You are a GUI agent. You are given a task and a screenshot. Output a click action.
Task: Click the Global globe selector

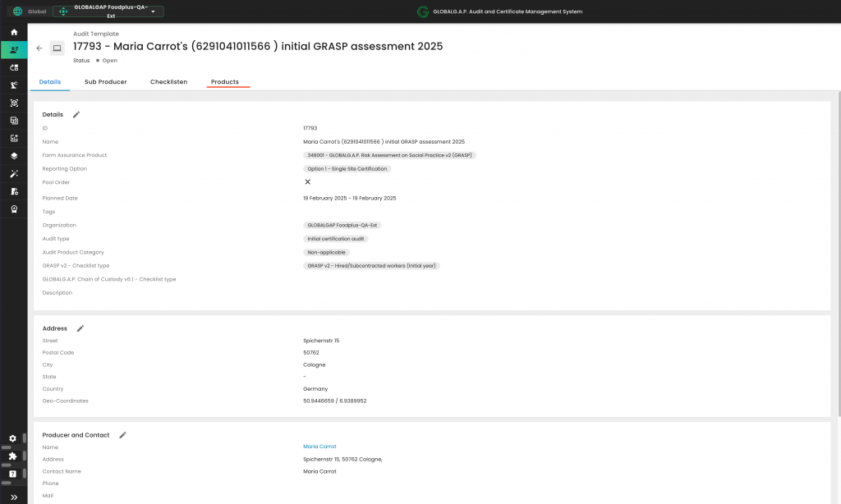(x=29, y=11)
